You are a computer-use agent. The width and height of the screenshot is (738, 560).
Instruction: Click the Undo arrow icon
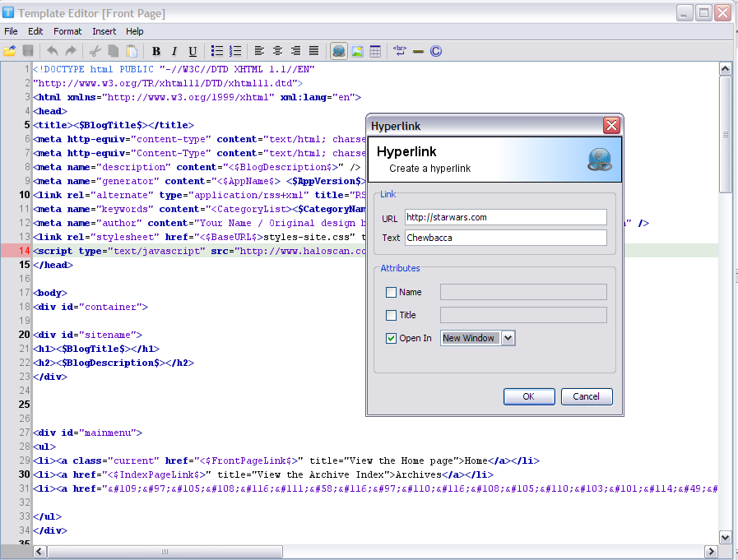52,51
